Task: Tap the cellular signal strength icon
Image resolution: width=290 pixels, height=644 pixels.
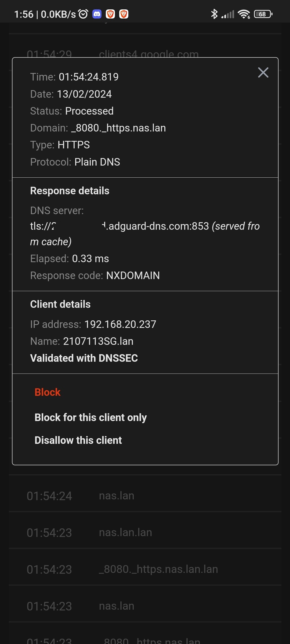Action: click(228, 14)
